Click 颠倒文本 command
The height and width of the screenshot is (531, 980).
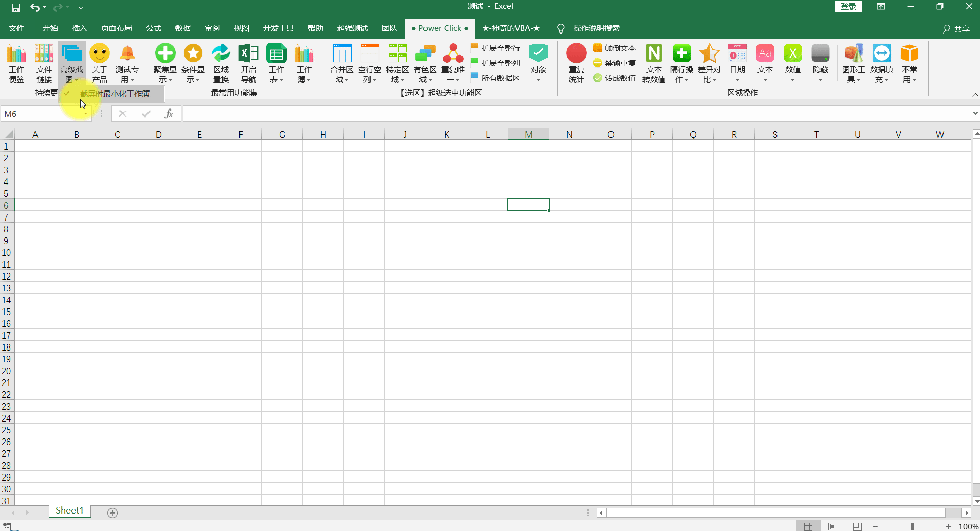pos(615,48)
